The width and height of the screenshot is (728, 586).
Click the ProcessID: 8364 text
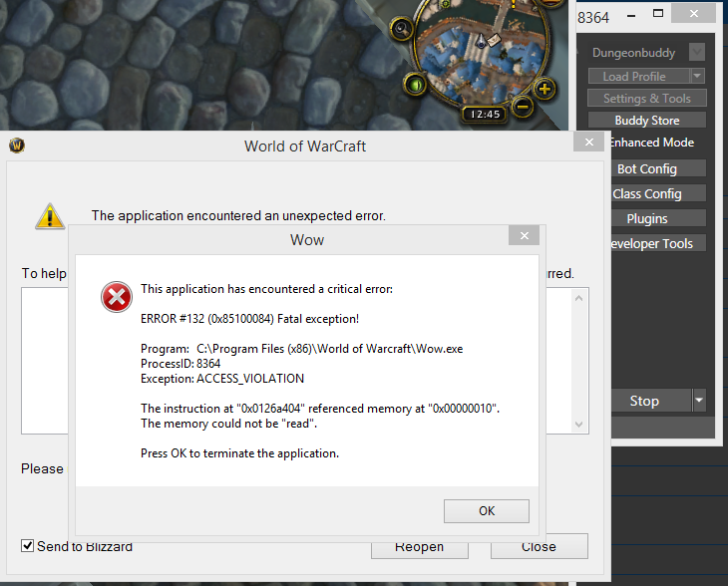181,364
